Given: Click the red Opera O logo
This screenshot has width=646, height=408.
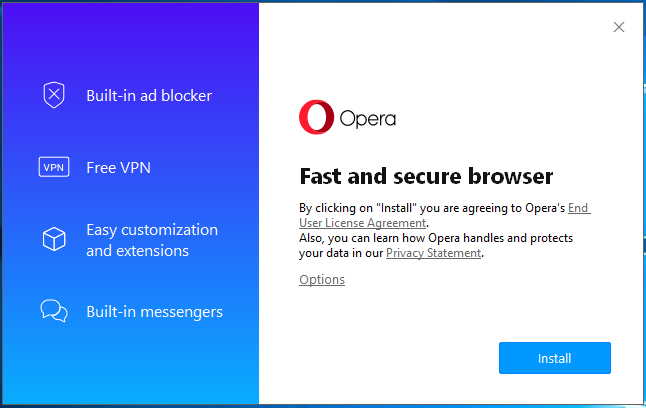Looking at the screenshot, I should (x=316, y=117).
